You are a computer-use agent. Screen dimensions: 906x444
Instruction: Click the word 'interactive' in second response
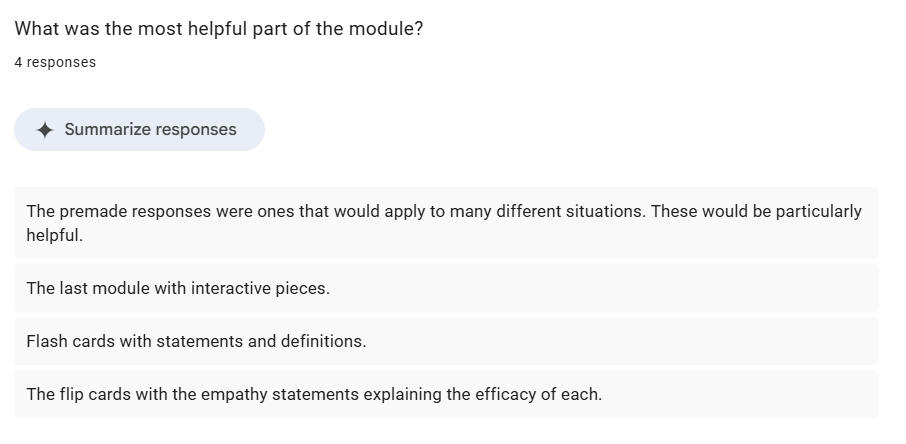click(x=231, y=288)
